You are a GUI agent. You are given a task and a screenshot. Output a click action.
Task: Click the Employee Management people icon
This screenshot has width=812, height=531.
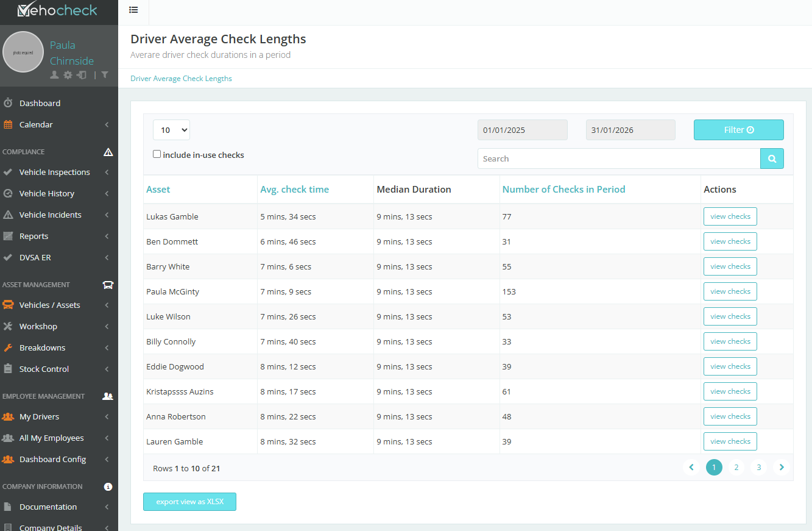108,396
